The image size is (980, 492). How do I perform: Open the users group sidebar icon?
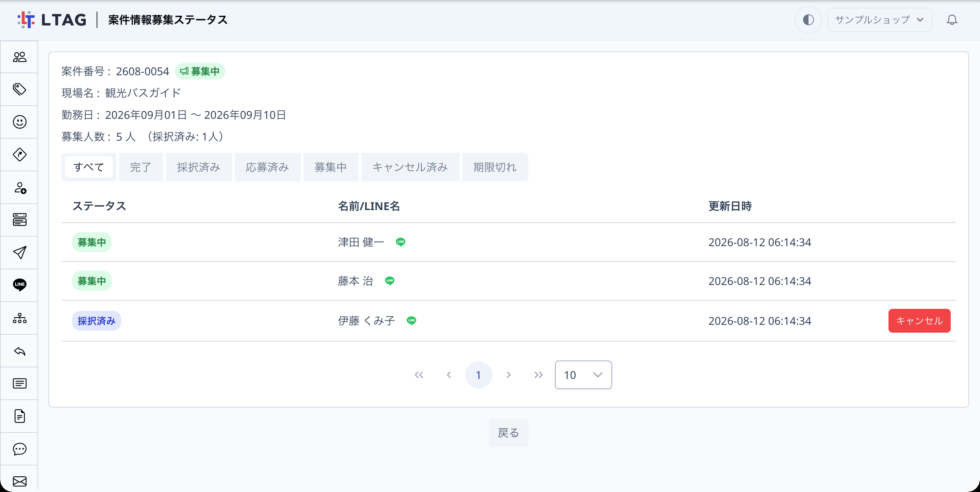(x=19, y=57)
